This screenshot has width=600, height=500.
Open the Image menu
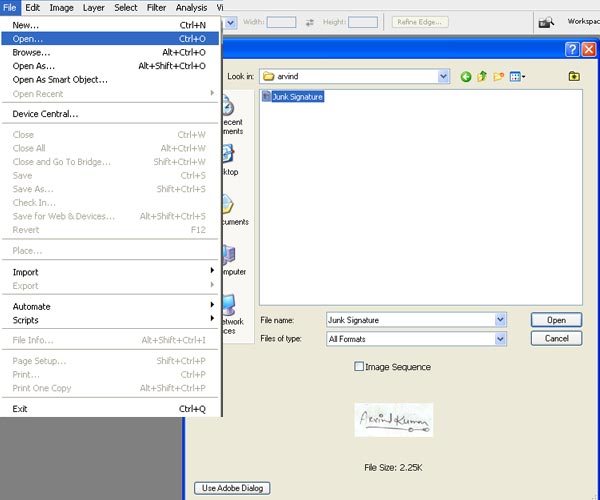pyautogui.click(x=62, y=8)
